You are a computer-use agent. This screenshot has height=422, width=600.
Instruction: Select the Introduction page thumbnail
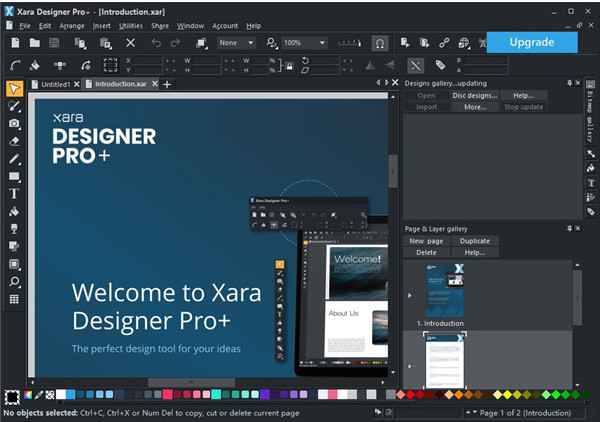point(445,290)
